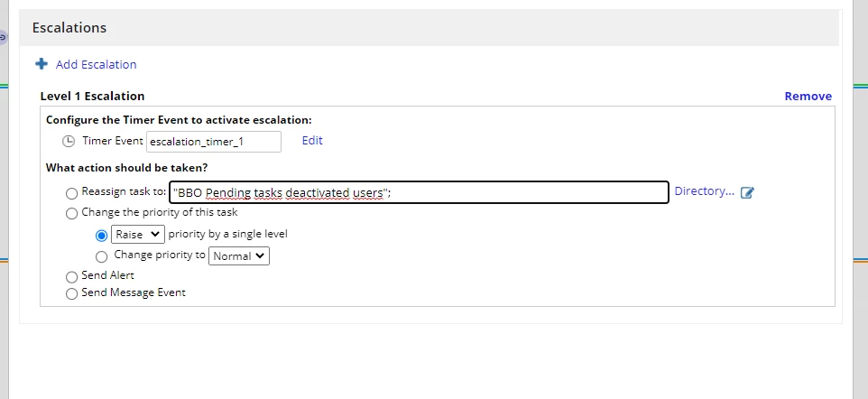Screen dimensions: 868x399
Task: Select the Change priority to radio option
Action: 101,256
